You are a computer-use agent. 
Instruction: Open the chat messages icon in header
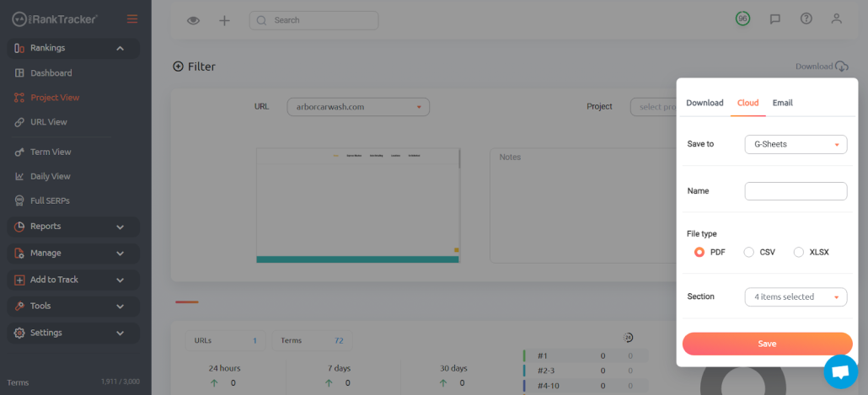point(775,19)
